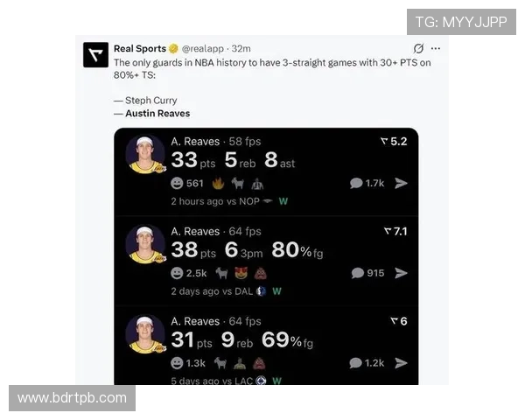The image size is (525, 420).
Task: Tap the goat emoji on the 38 pts card
Action: (221, 273)
